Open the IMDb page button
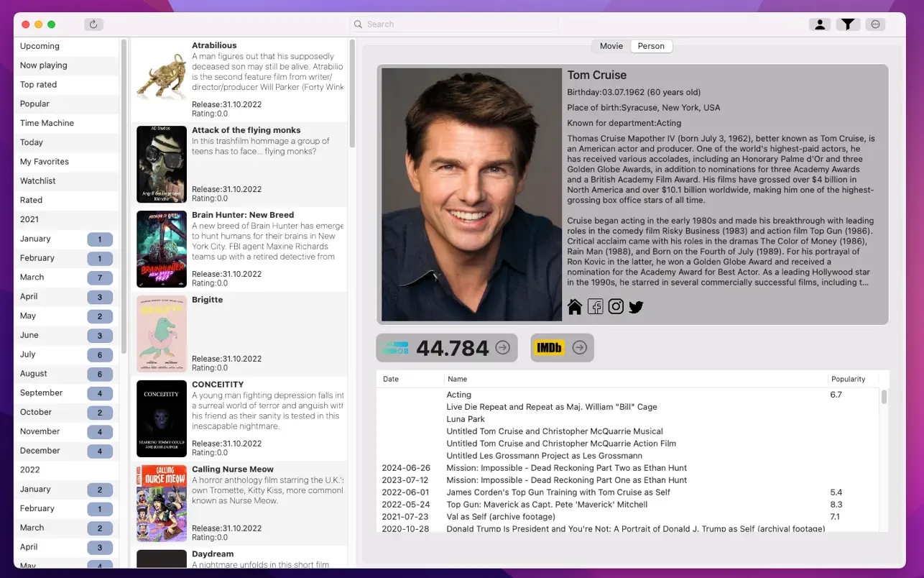This screenshot has height=578, width=924. pos(562,348)
